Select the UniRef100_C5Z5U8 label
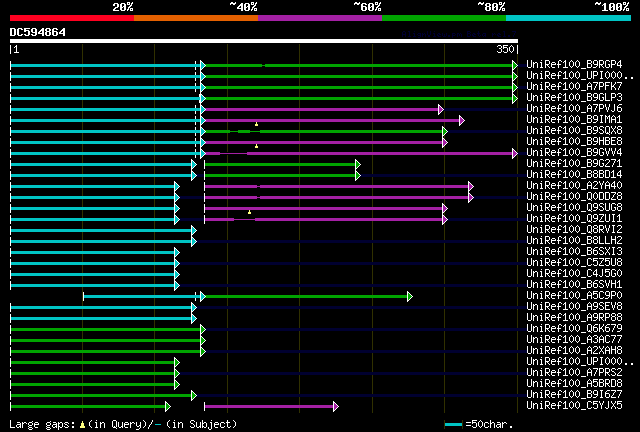 click(x=574, y=263)
